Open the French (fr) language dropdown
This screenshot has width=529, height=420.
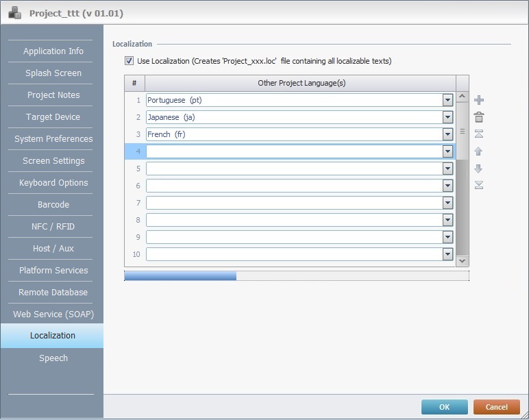pyautogui.click(x=447, y=134)
